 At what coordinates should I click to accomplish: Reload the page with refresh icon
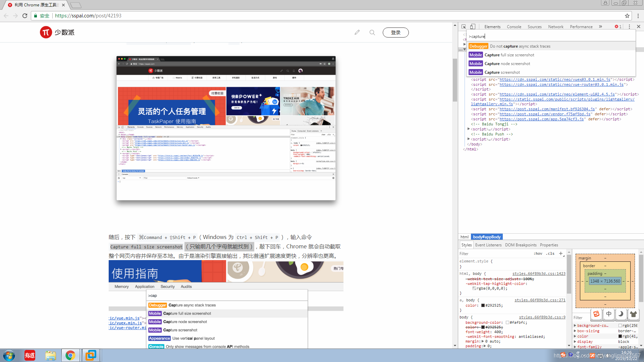pos(25,16)
